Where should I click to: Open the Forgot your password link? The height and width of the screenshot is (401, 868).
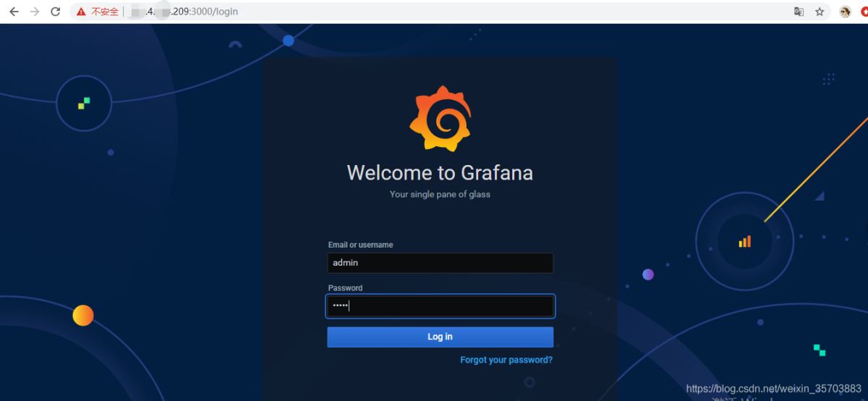(506, 360)
